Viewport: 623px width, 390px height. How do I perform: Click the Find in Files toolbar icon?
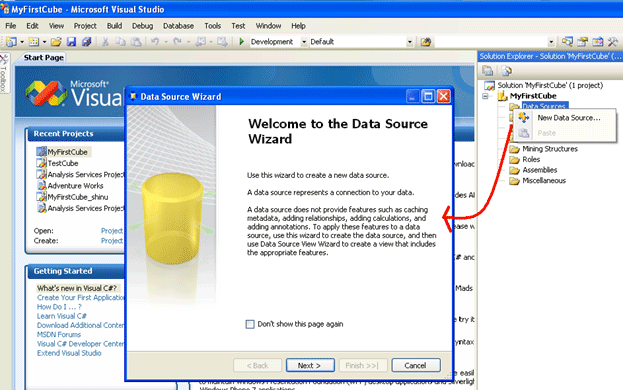tap(426, 42)
